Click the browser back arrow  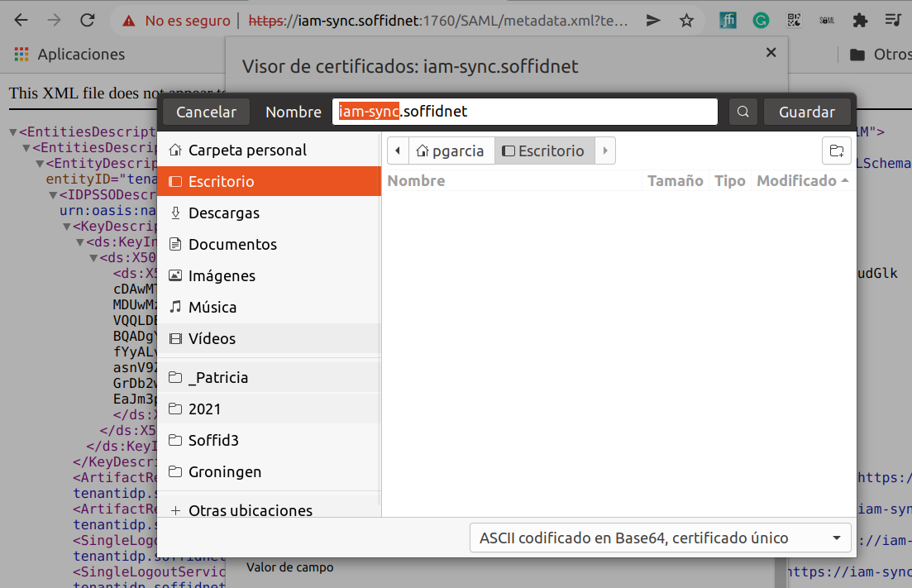click(x=21, y=21)
